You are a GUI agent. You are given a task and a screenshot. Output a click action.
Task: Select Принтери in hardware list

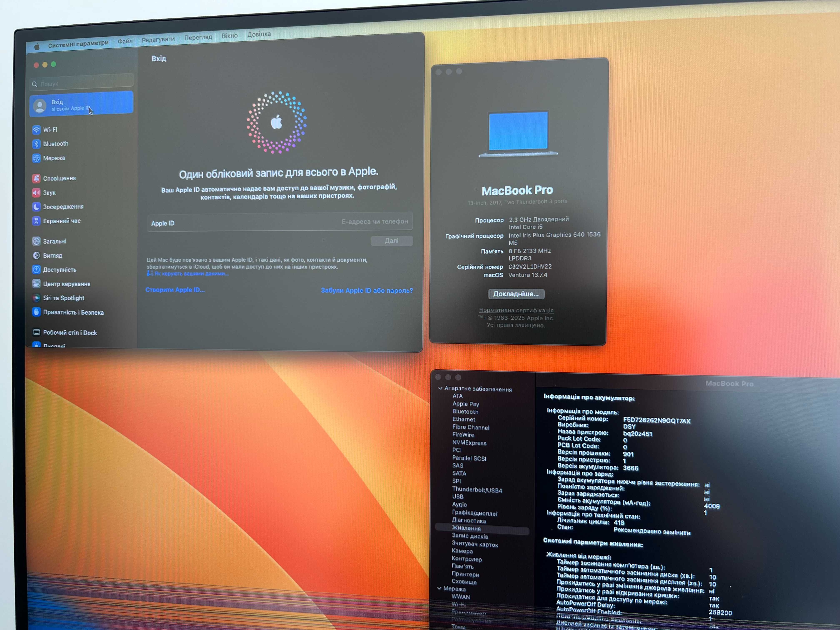[x=465, y=574]
